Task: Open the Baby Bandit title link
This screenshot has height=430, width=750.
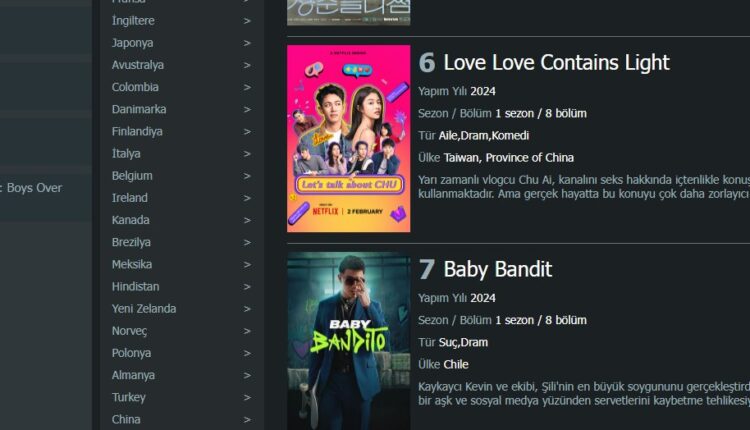Action: pyautogui.click(x=497, y=269)
